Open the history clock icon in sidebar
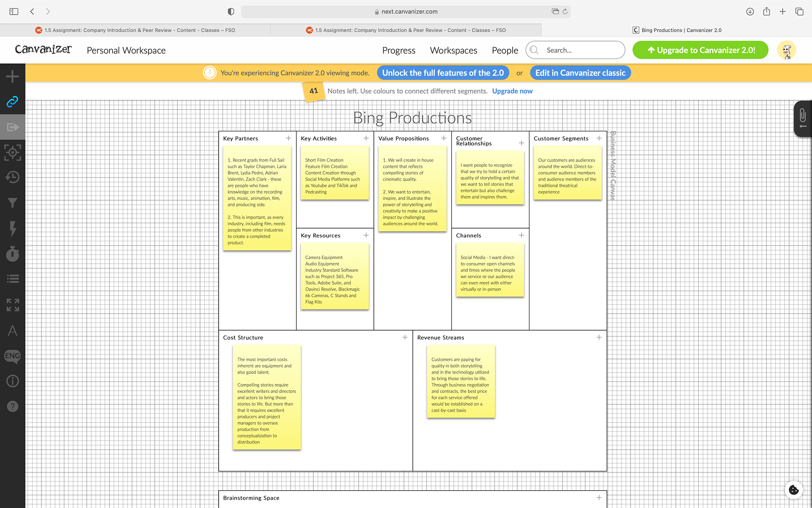Image resolution: width=812 pixels, height=508 pixels. pyautogui.click(x=13, y=177)
